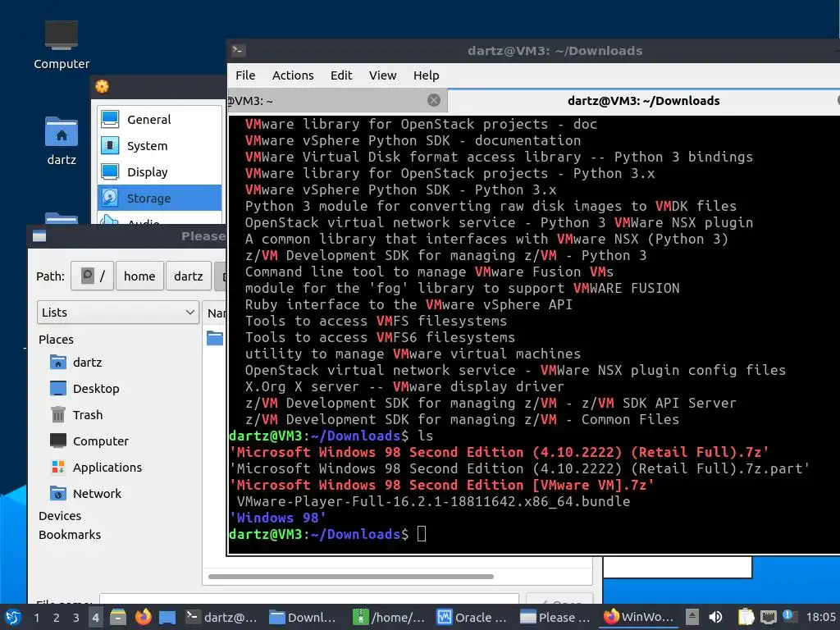Open the start menu bird icon

[13, 617]
